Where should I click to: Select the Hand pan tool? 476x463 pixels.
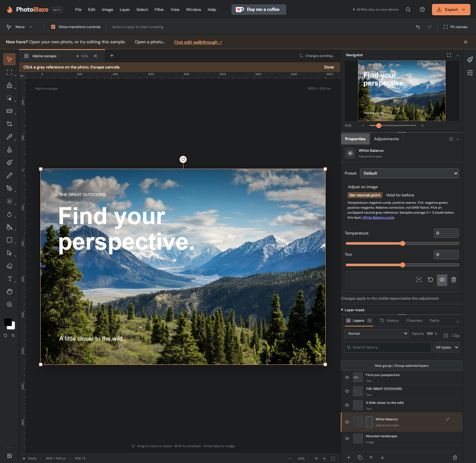(9, 291)
